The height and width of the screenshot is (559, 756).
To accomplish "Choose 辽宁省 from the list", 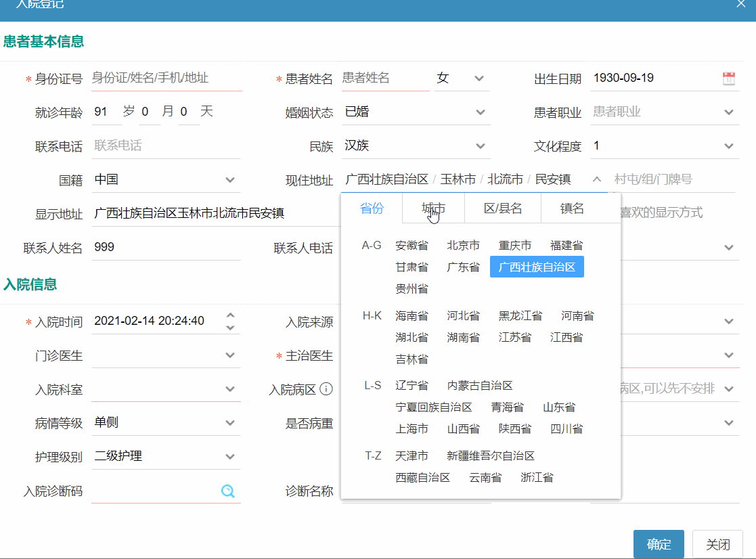I will tap(412, 386).
